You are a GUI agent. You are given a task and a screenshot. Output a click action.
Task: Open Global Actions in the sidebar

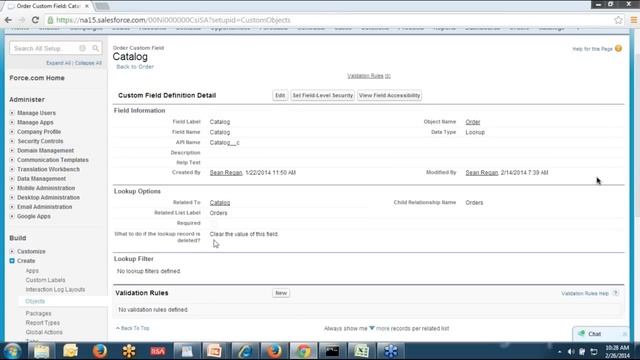click(x=44, y=332)
